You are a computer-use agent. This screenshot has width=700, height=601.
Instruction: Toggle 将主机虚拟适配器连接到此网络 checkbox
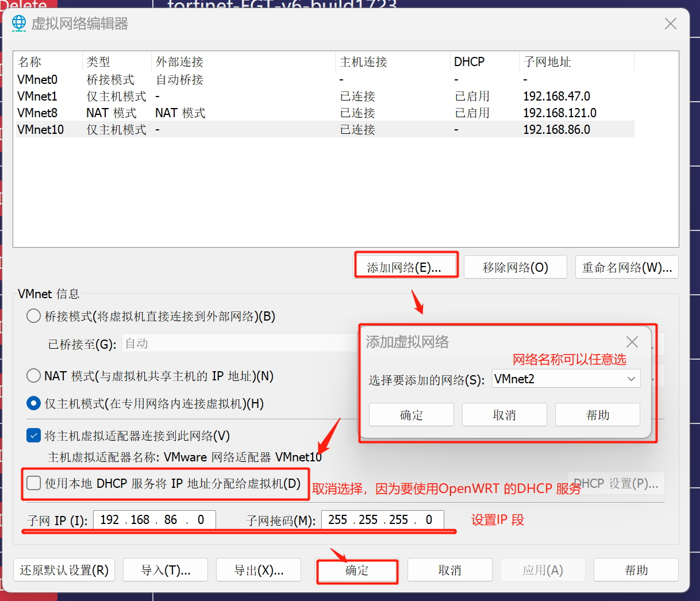pyautogui.click(x=33, y=436)
